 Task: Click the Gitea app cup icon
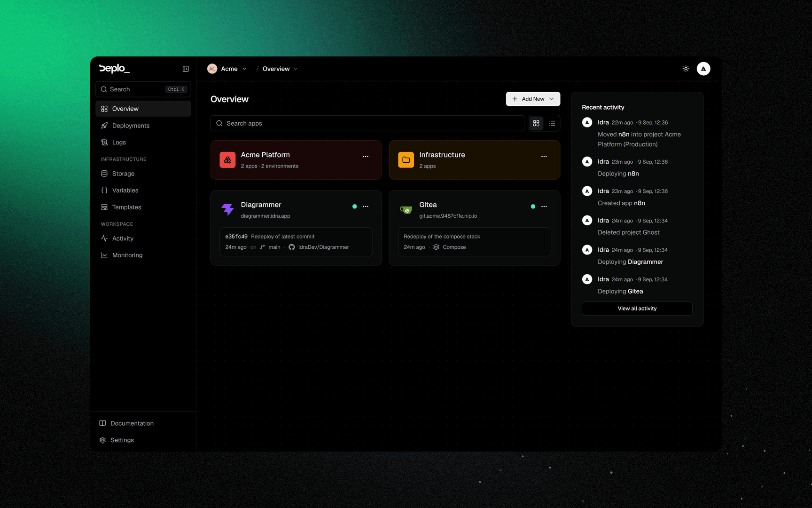(406, 210)
